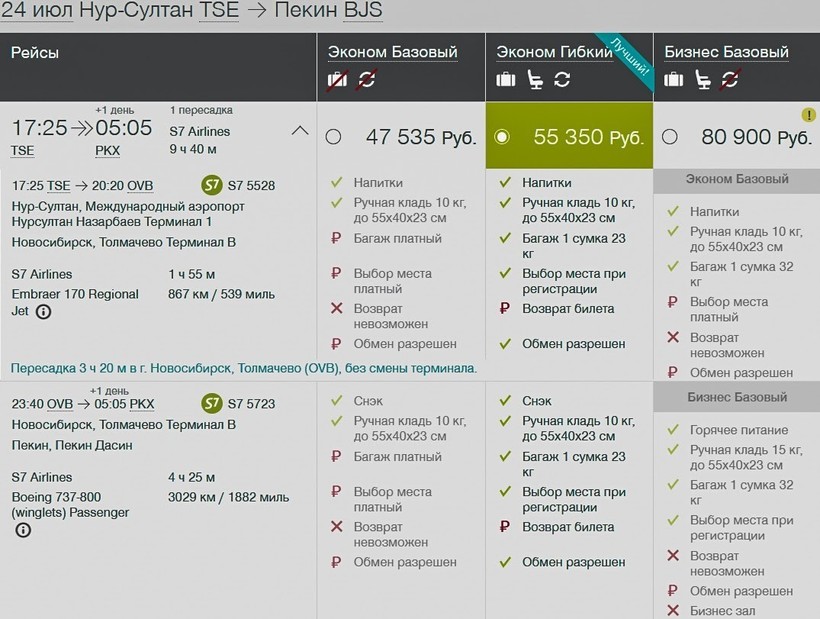Click the TSE airport code in the route title
The height and width of the screenshot is (619, 820).
pyautogui.click(x=220, y=12)
